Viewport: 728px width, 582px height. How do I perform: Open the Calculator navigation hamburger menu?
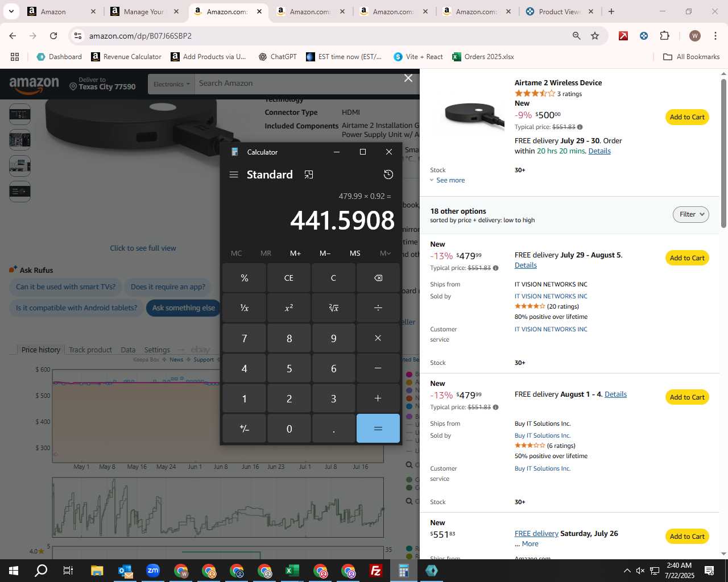point(234,174)
